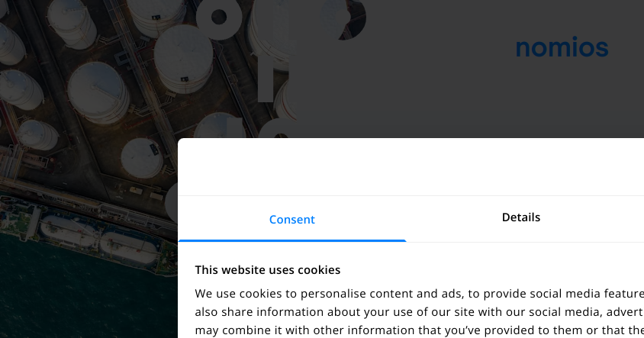
Task: Click the docked tanker ship in the photo
Action: click(x=89, y=237)
